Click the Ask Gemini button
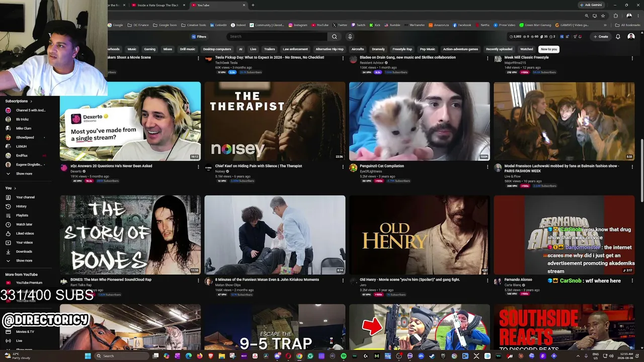 591,5
